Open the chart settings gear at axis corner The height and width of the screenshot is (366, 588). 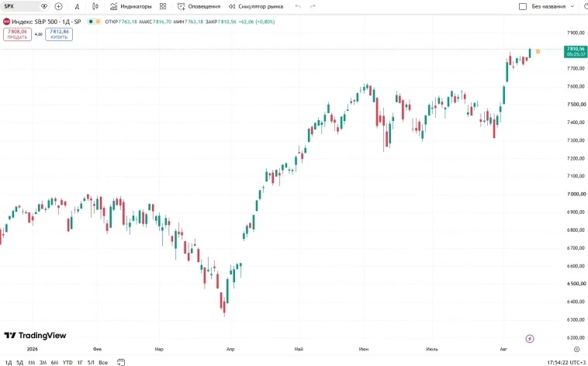[x=576, y=349]
